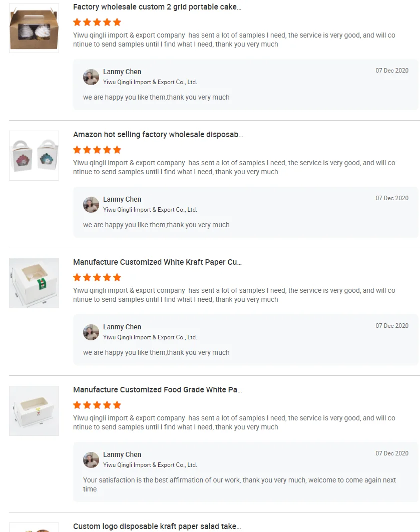Click the star rating of the first review
Image resolution: width=420 pixels, height=532 pixels.
pos(97,22)
